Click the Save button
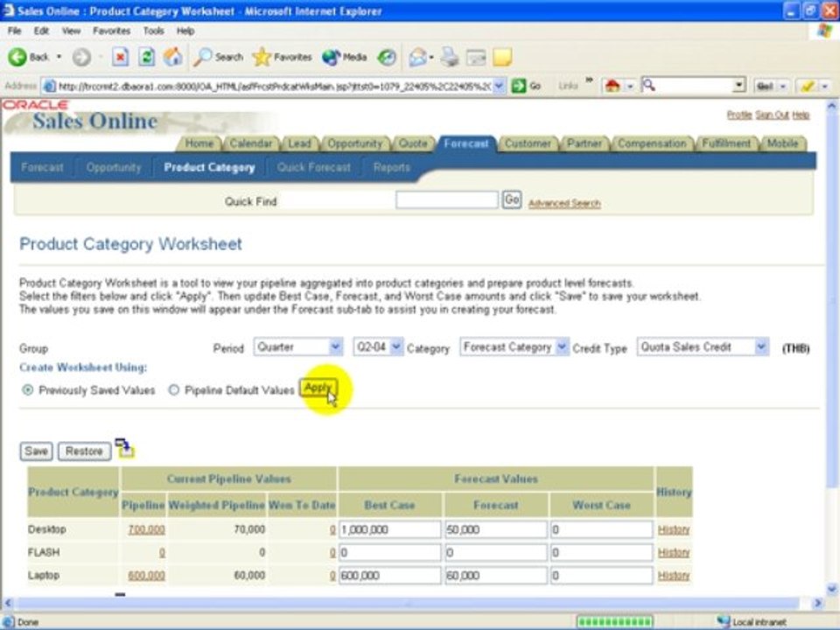 [37, 451]
